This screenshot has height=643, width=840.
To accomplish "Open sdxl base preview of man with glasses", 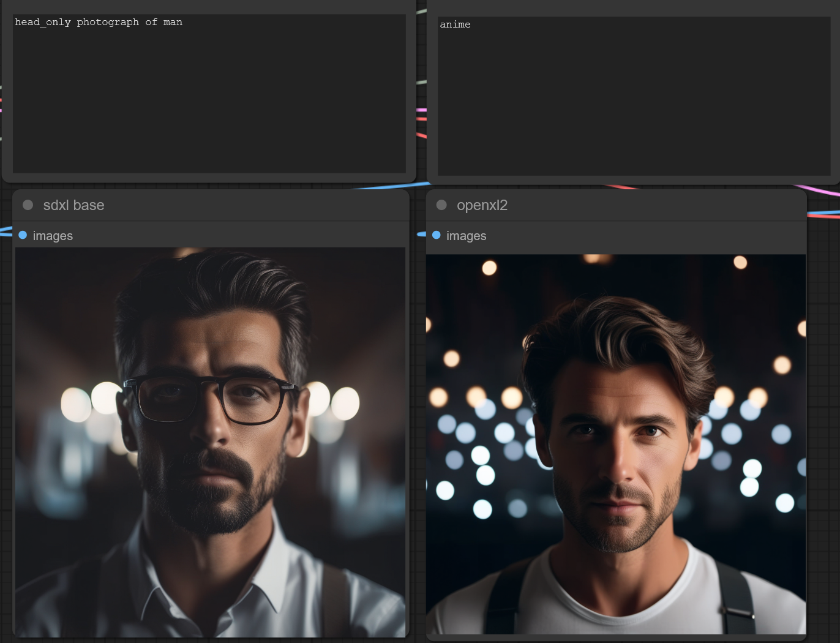I will (210, 442).
